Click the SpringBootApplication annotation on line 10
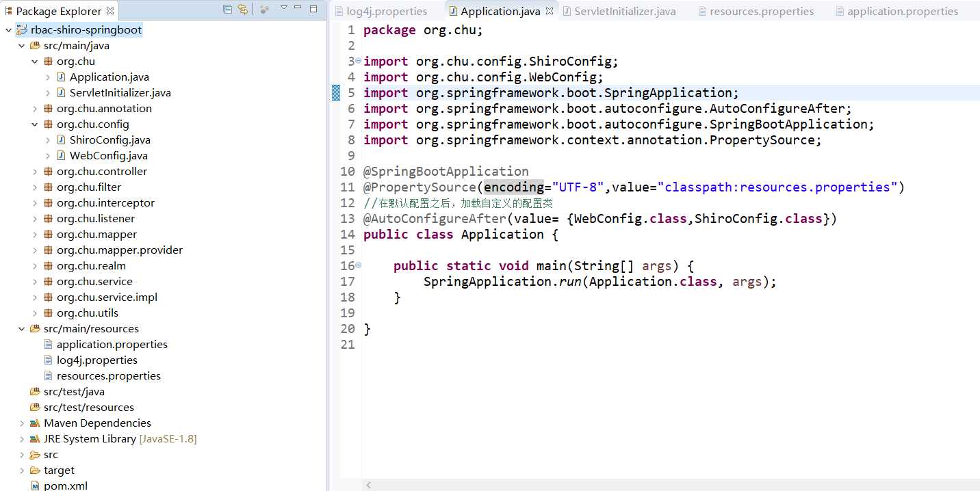Image resolution: width=980 pixels, height=491 pixels. click(x=446, y=172)
